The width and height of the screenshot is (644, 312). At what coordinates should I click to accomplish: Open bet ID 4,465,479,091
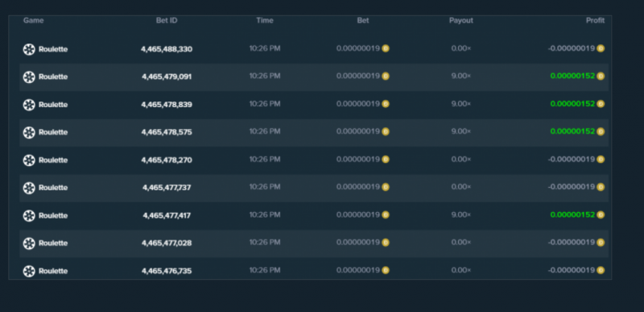[x=167, y=77]
